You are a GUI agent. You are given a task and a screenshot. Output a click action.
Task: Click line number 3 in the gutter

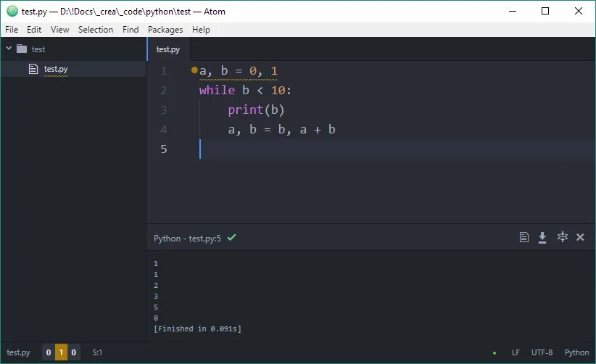[x=163, y=109]
